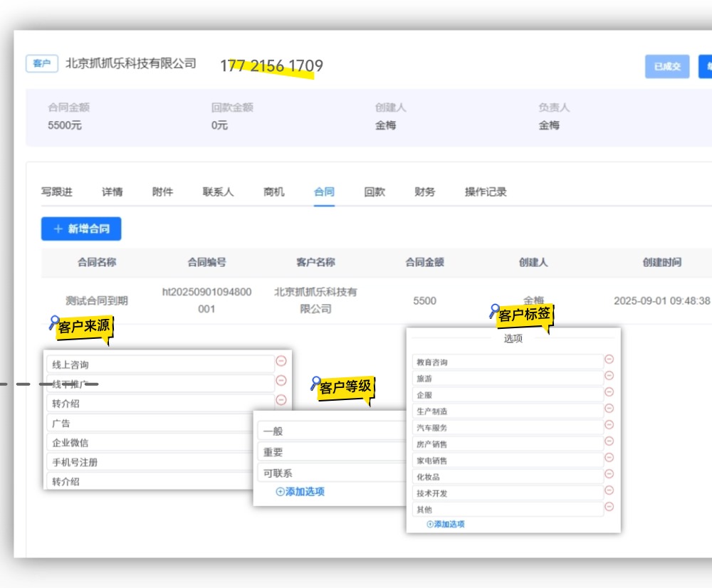The image size is (712, 588).
Task: Delete the 汽车服务 tag entry
Action: (x=609, y=425)
